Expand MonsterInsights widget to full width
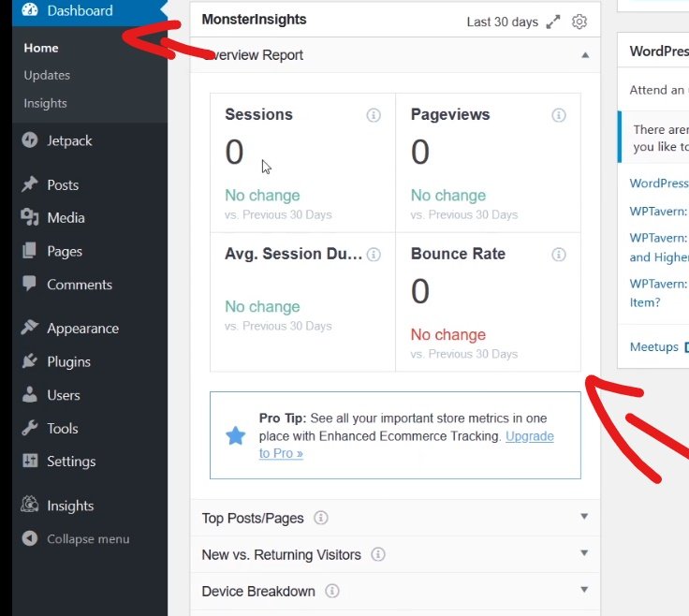Screen dimensions: 689x616 click(x=552, y=22)
